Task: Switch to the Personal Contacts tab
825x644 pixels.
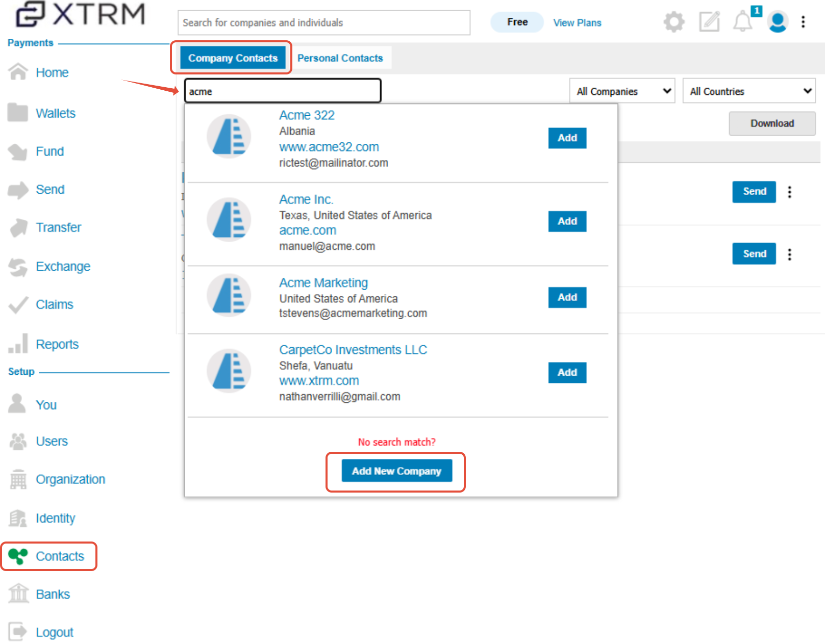Action: pos(340,58)
